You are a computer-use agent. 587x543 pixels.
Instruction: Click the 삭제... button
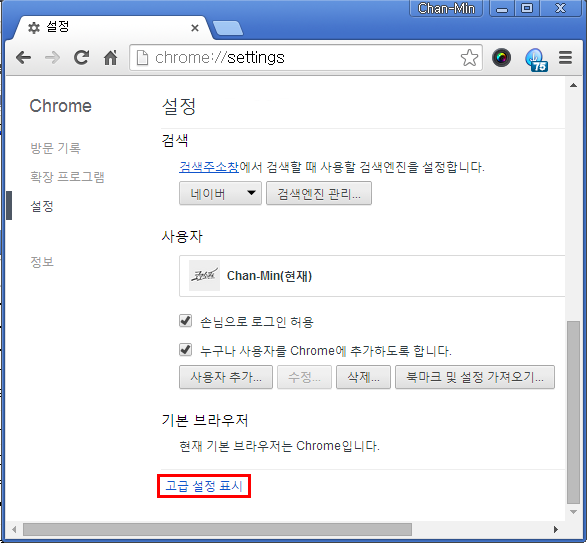click(363, 377)
